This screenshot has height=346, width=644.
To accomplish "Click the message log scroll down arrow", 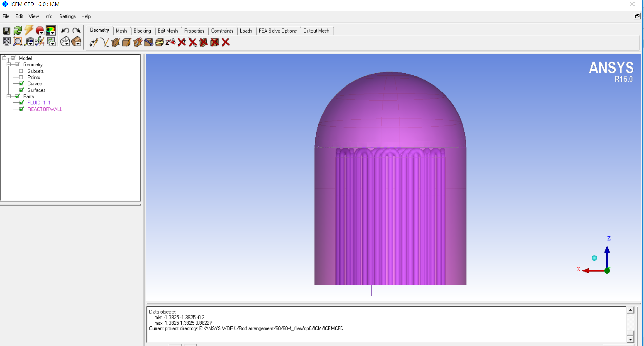I will tap(630, 339).
